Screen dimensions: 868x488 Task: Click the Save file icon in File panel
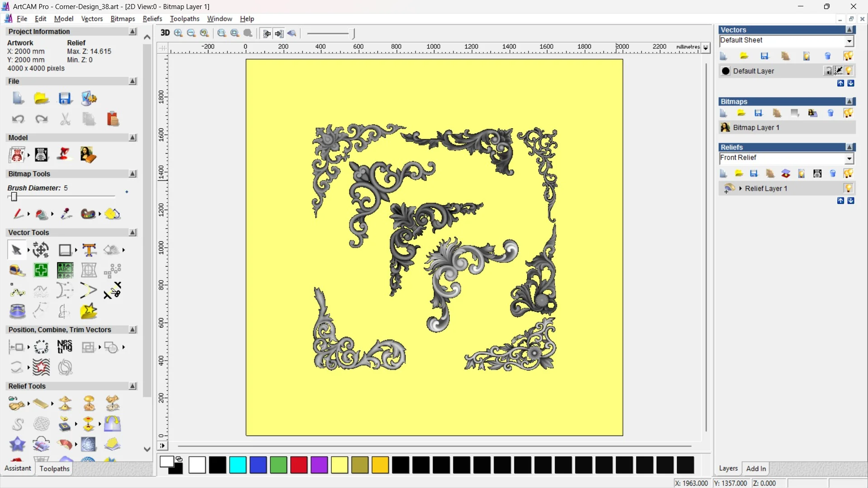65,99
